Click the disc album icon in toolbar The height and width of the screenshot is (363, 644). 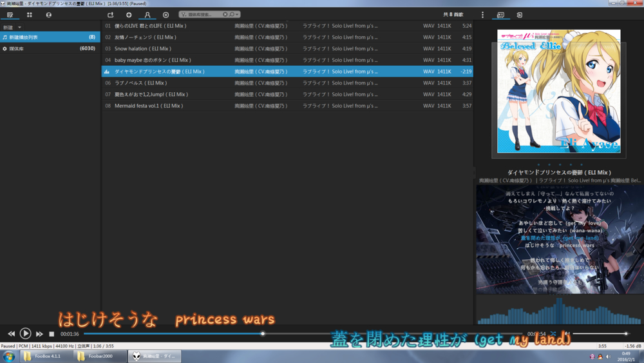(166, 15)
